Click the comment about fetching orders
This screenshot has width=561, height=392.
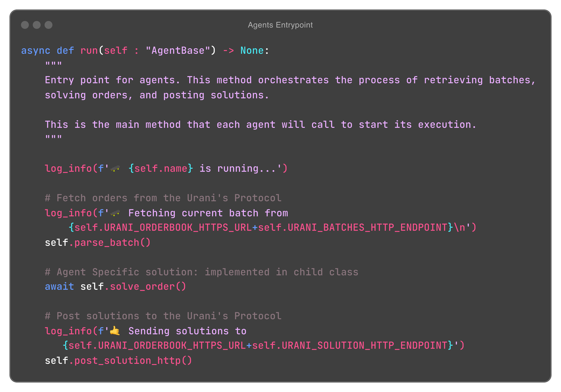click(x=163, y=198)
